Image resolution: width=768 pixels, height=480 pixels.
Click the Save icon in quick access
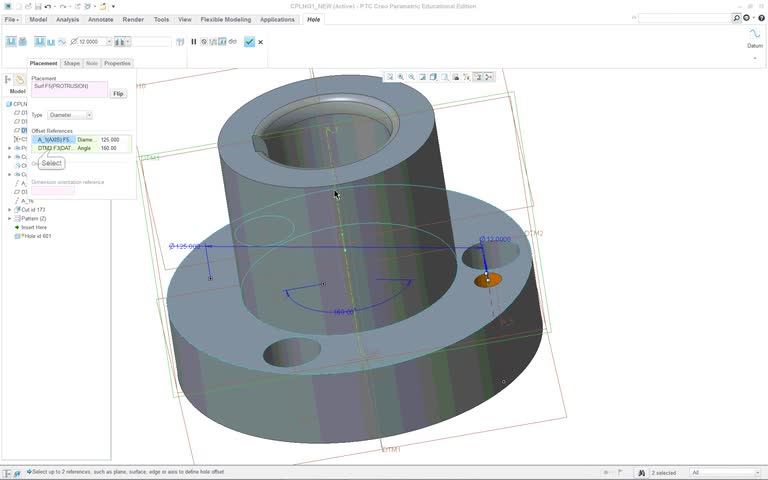tap(38, 6)
